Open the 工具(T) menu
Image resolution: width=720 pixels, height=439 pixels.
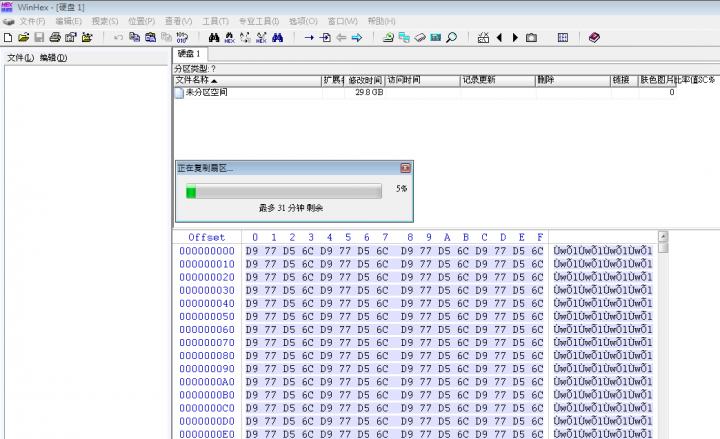point(215,21)
